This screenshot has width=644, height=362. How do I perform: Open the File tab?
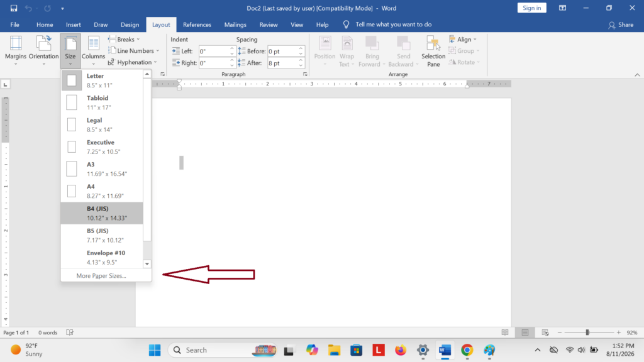tap(15, 25)
